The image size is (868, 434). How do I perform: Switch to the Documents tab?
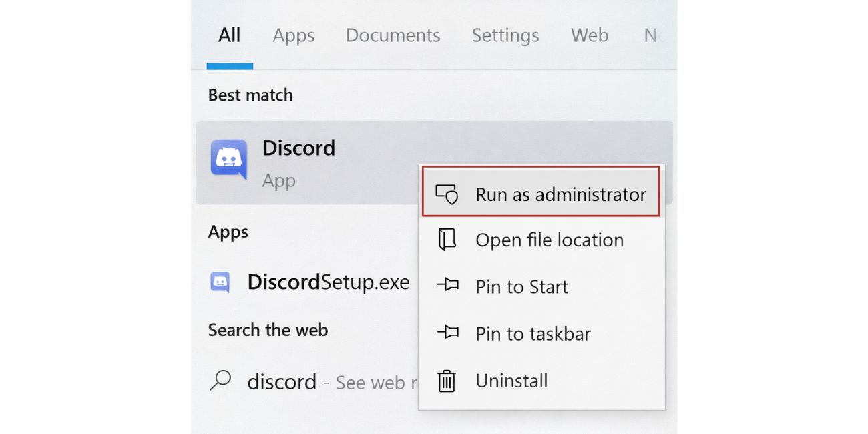point(393,35)
